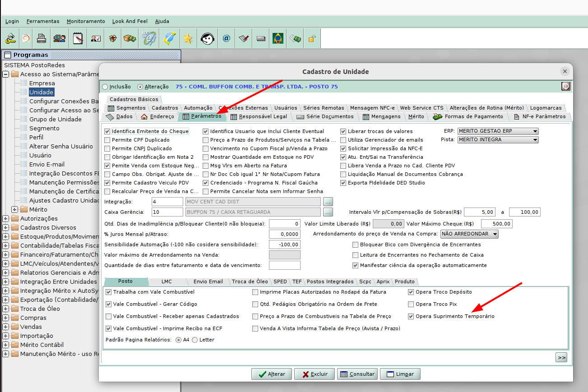The height and width of the screenshot is (392, 588).
Task: Uncheck Opera Suprimento Temporário
Action: coord(411,317)
